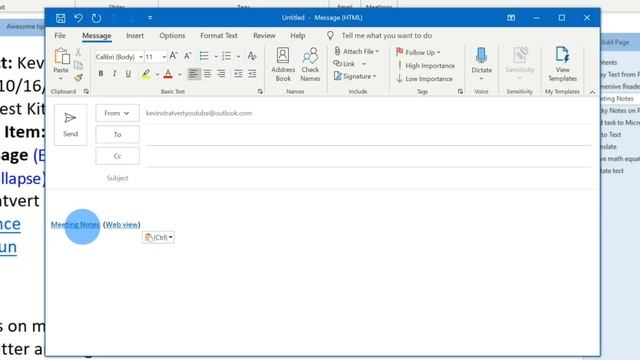This screenshot has height=360, width=640.
Task: Click the Send button
Action: (70, 124)
